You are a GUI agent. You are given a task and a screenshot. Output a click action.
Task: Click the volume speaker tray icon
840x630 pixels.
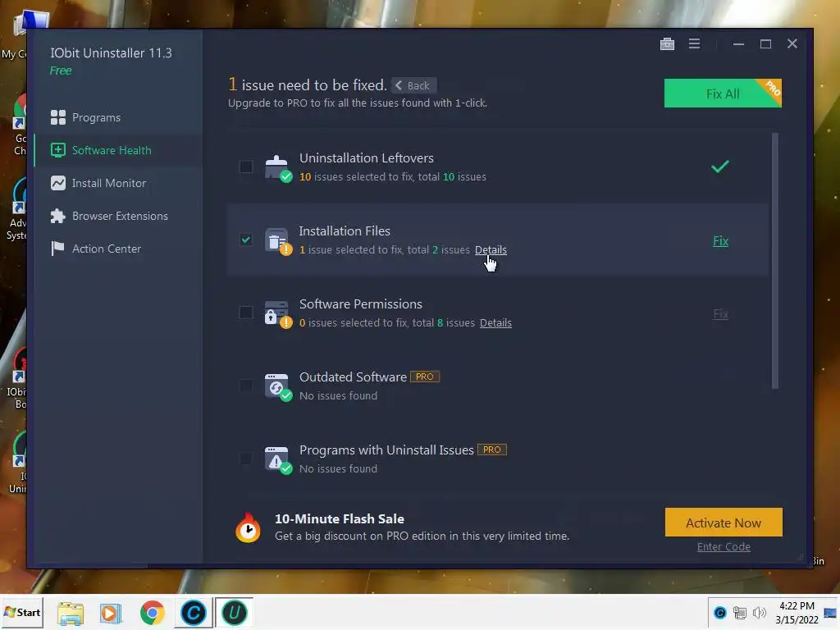(759, 612)
